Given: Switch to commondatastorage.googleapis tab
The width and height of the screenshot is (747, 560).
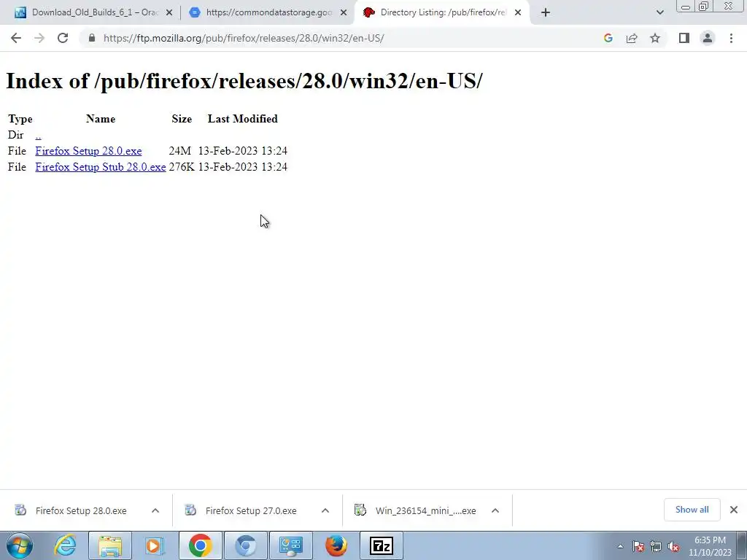Looking at the screenshot, I should (268, 12).
